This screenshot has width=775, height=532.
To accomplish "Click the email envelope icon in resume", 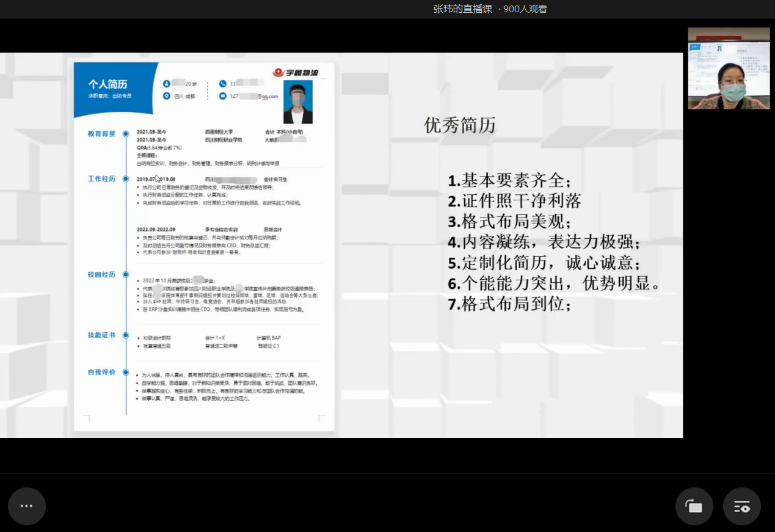I will click(x=222, y=96).
